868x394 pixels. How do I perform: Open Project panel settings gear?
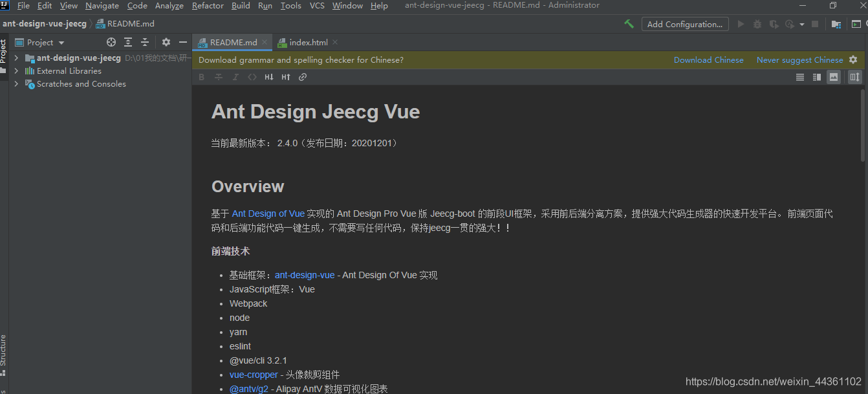click(x=166, y=42)
